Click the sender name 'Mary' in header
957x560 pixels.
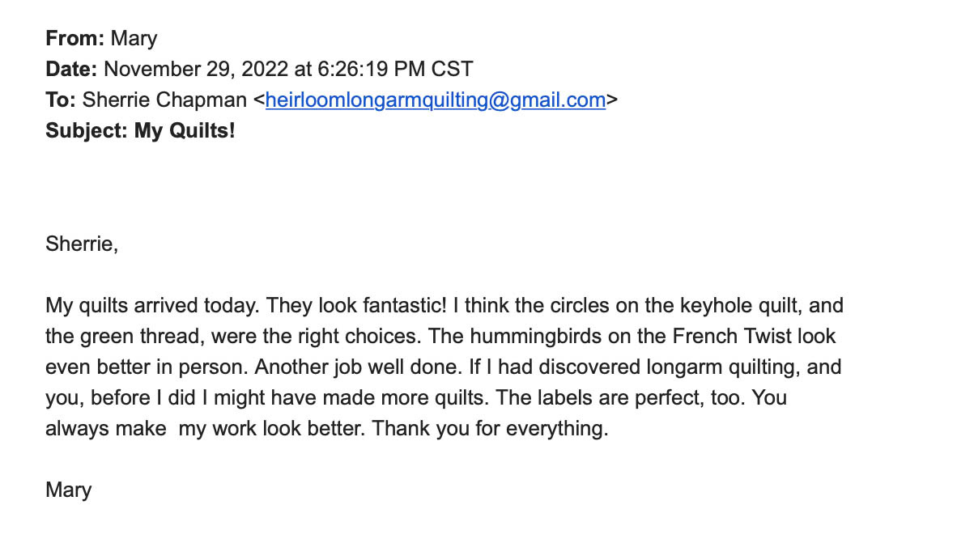click(x=134, y=39)
